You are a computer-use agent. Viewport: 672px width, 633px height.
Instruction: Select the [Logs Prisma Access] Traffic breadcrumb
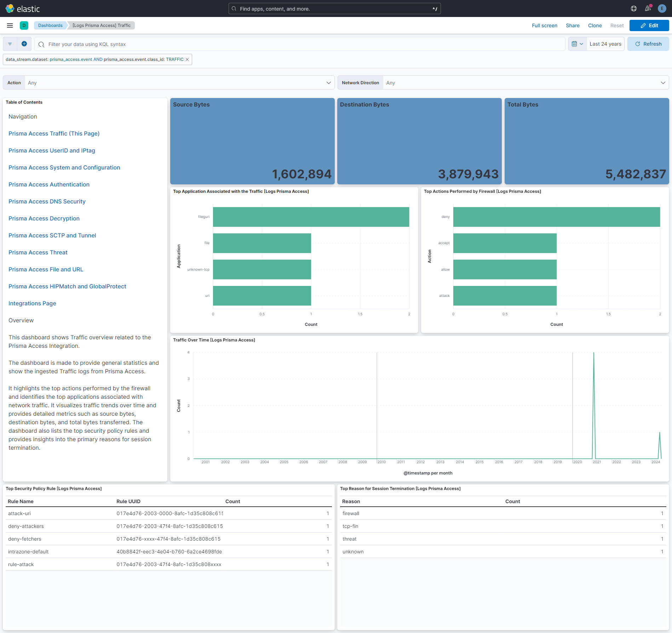(x=101, y=25)
